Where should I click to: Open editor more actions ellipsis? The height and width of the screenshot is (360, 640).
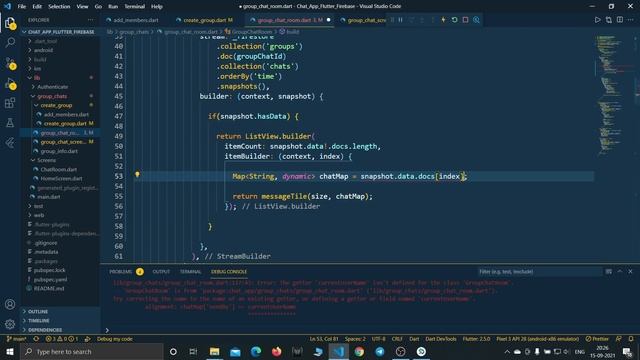631,20
